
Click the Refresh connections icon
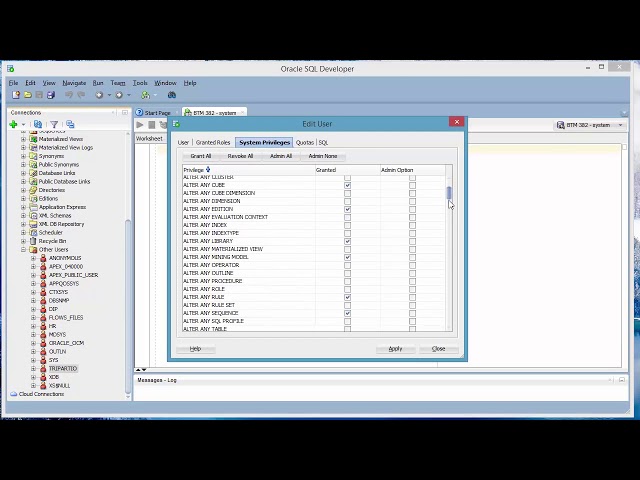tap(38, 124)
